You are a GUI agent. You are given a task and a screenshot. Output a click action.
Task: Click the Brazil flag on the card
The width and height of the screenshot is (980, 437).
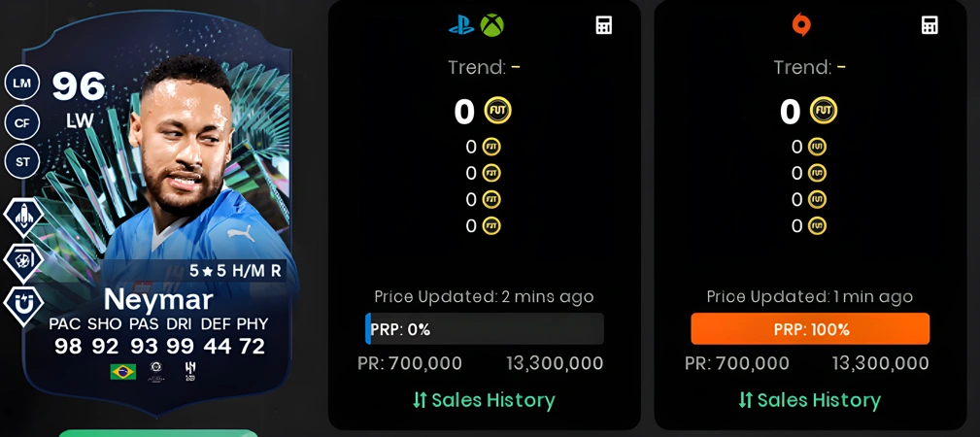pyautogui.click(x=123, y=371)
